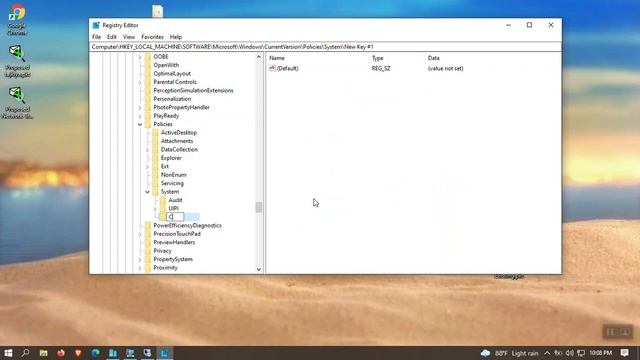Select the PreviewHandlers key label
Viewport: 640px width, 360px height.
point(174,242)
